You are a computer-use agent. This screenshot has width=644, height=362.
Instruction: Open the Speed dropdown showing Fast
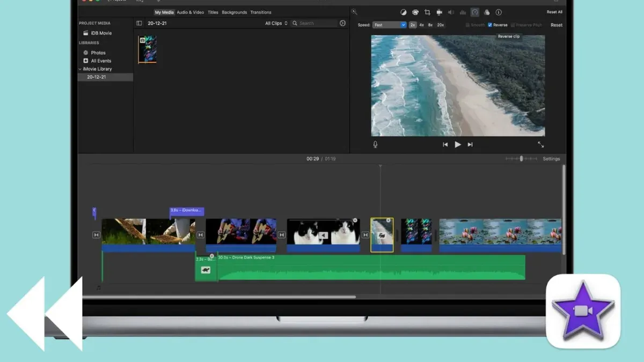[390, 25]
